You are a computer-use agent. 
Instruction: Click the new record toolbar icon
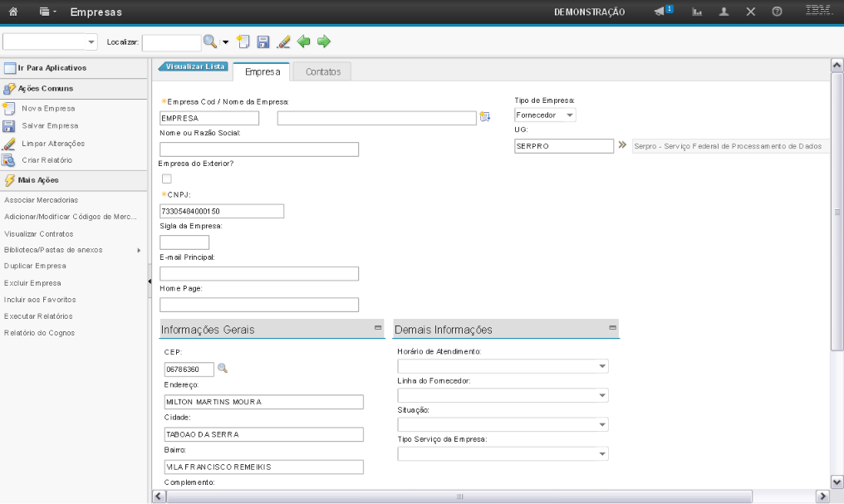pos(243,42)
